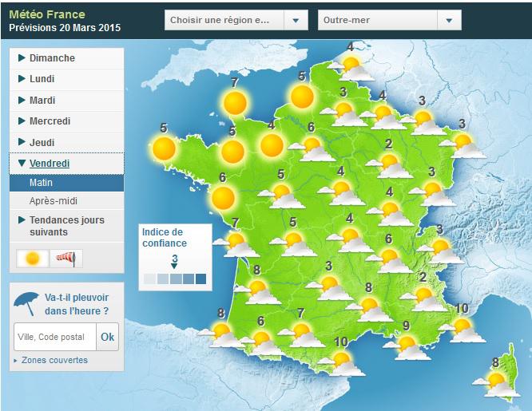Image resolution: width=532 pixels, height=411 pixels.
Task: Click the 'Va-t-il pleuvoir dans l'heure ?' link
Action: point(77,304)
